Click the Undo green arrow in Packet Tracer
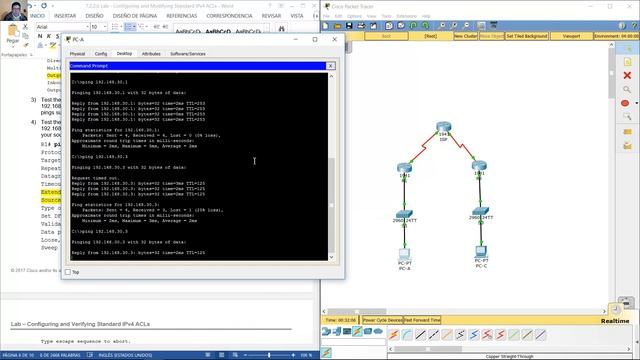Screen dimensions: 640x360 pyautogui.click(x=413, y=26)
